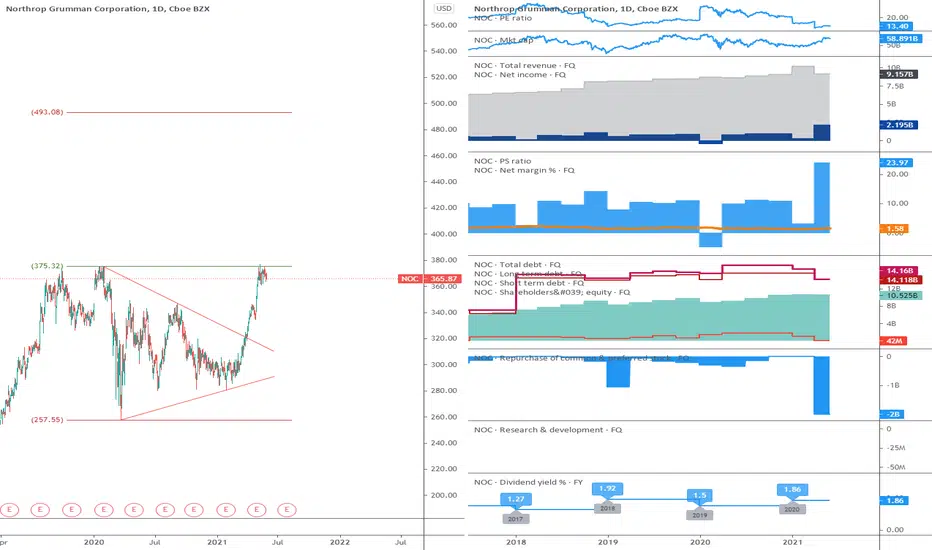The image size is (932, 550).
Task: Click the 14.118B long term debt value label
Action: tap(901, 279)
